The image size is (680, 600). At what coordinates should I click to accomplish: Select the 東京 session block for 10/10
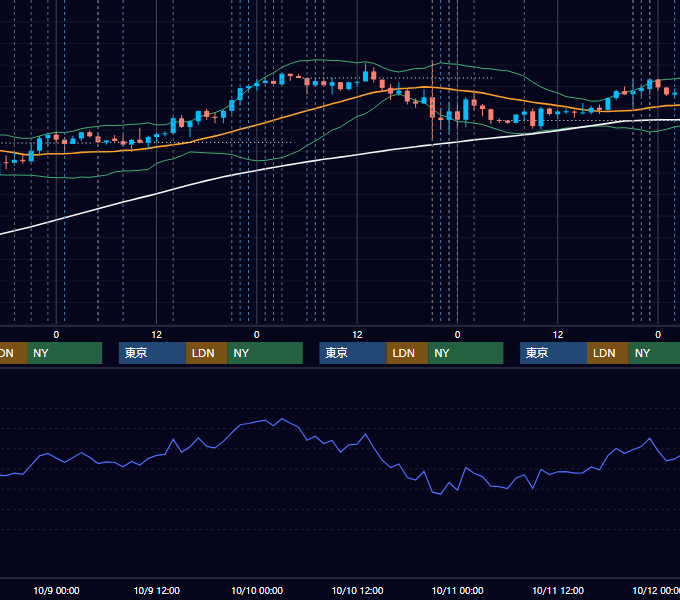(353, 353)
